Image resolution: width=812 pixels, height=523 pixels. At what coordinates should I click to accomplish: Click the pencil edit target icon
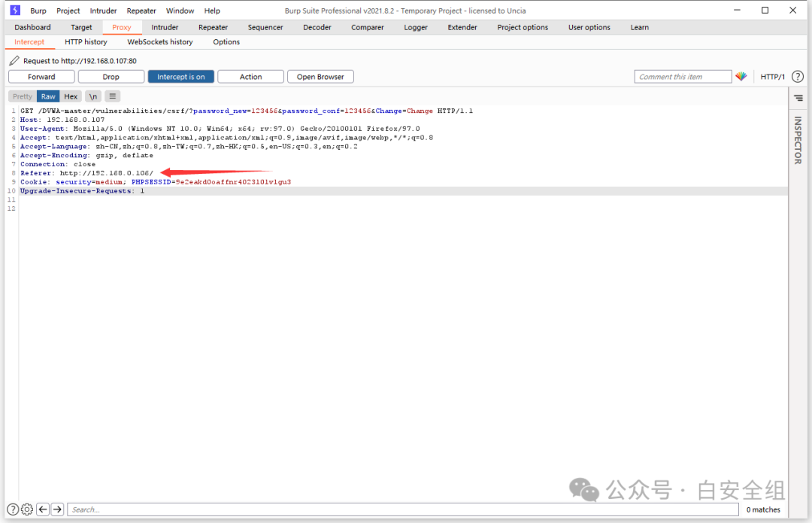14,61
